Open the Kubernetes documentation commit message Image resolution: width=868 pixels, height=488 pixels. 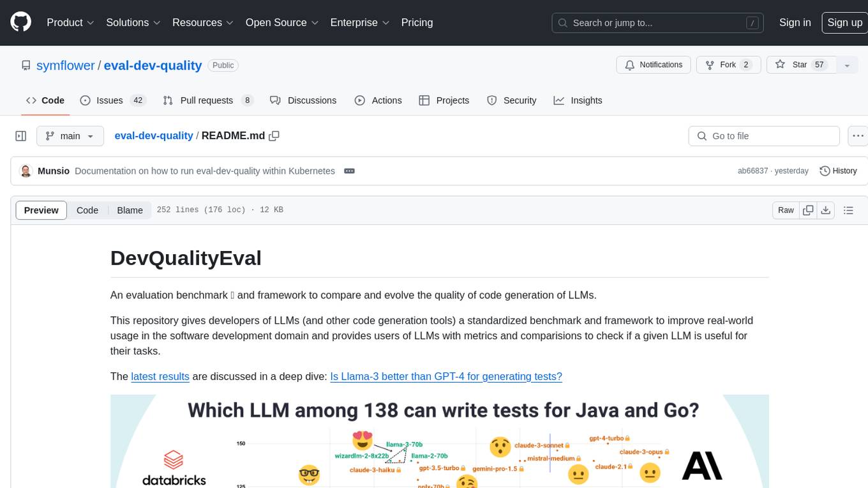pyautogui.click(x=205, y=171)
